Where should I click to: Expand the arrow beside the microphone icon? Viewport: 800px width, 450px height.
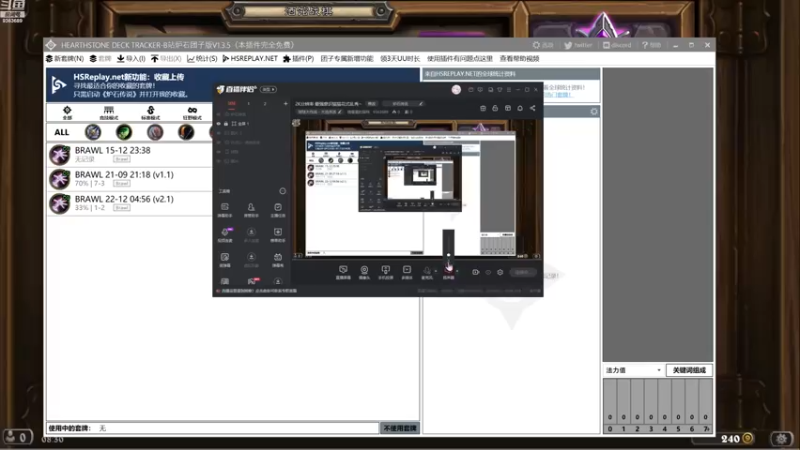pyautogui.click(x=436, y=271)
